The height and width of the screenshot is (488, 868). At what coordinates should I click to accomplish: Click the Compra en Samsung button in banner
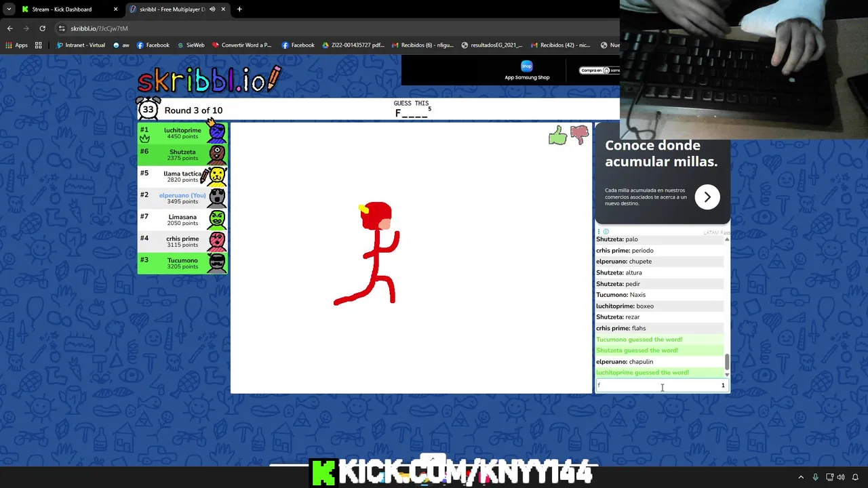click(x=599, y=70)
